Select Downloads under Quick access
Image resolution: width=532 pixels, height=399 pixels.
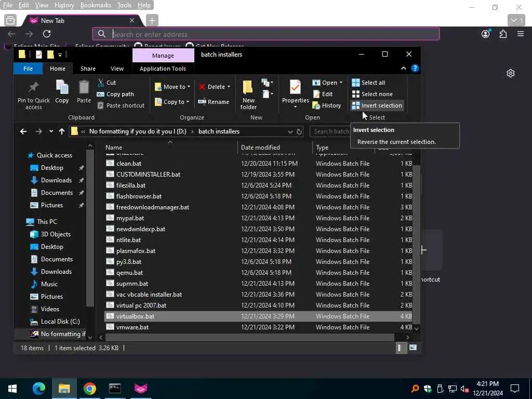(x=56, y=180)
